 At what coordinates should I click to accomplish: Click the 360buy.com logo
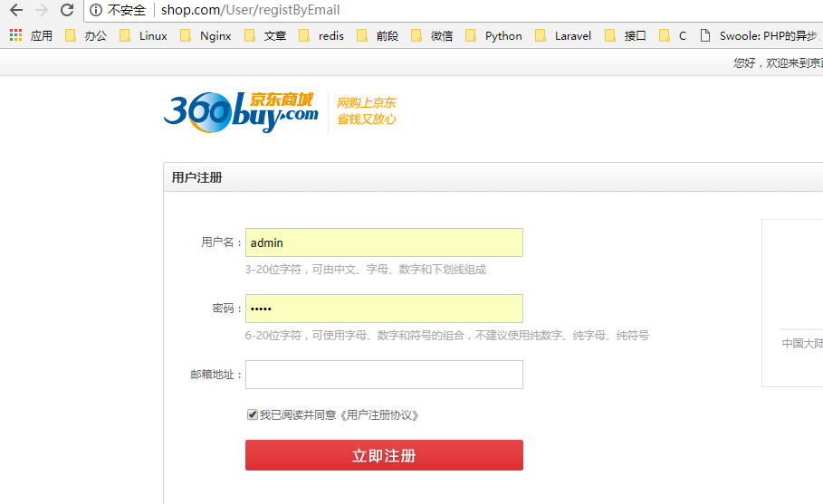coord(241,111)
